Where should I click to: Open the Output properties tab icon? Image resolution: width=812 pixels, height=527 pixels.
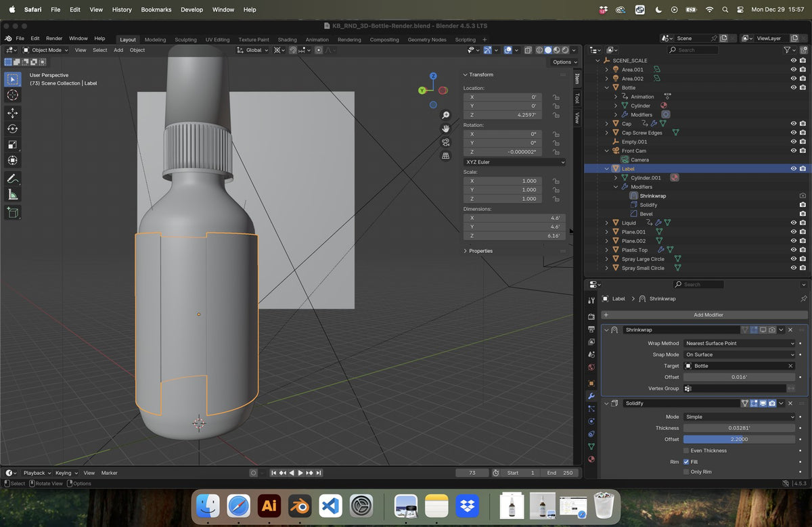tap(591, 329)
